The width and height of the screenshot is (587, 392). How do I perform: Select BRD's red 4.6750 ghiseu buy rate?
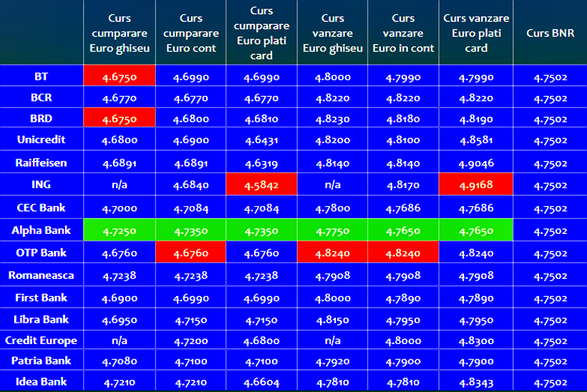click(120, 119)
